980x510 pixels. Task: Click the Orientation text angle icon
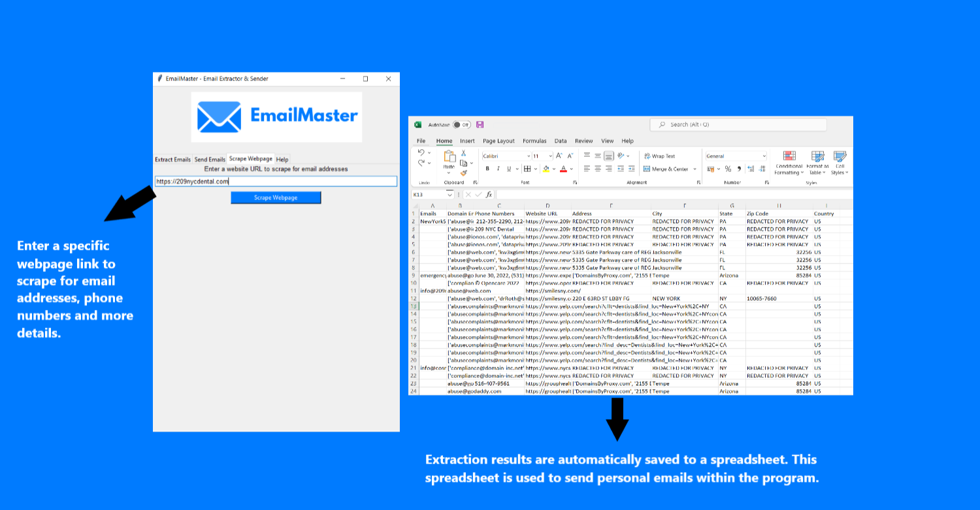point(621,156)
